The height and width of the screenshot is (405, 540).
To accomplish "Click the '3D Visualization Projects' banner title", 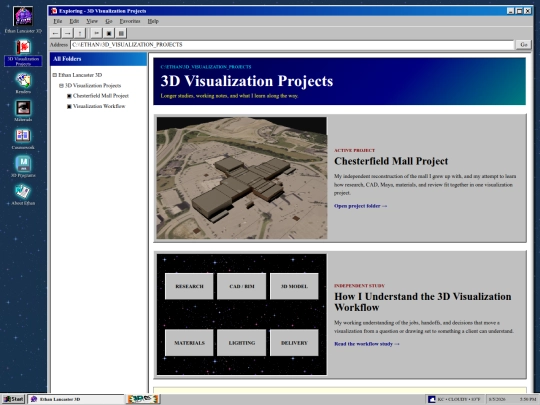I will (247, 81).
